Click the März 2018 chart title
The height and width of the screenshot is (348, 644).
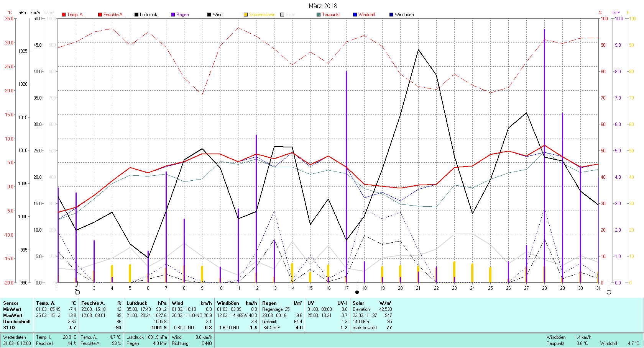323,6
